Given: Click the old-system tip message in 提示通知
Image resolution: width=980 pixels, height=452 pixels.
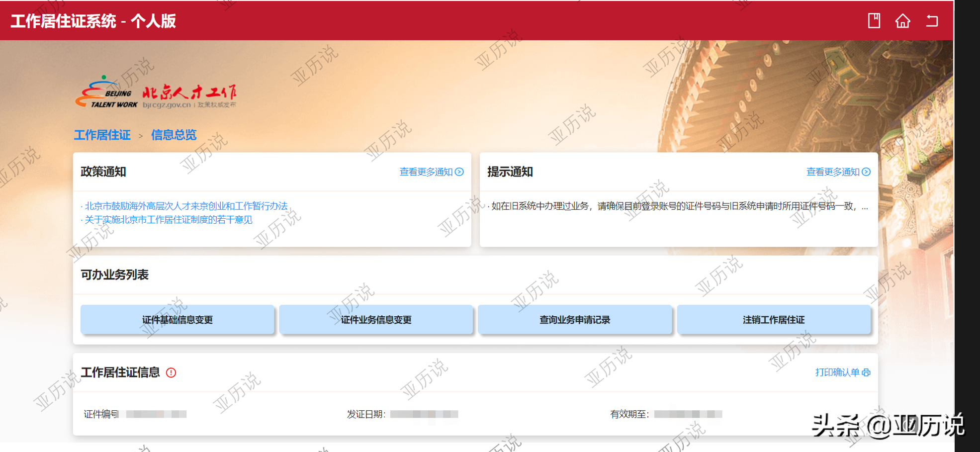Looking at the screenshot, I should point(676,206).
